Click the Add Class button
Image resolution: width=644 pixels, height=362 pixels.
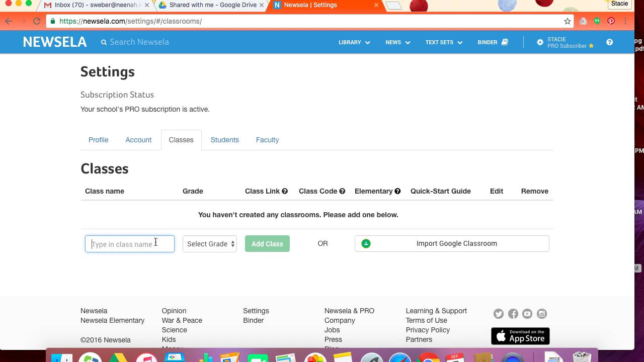[267, 244]
